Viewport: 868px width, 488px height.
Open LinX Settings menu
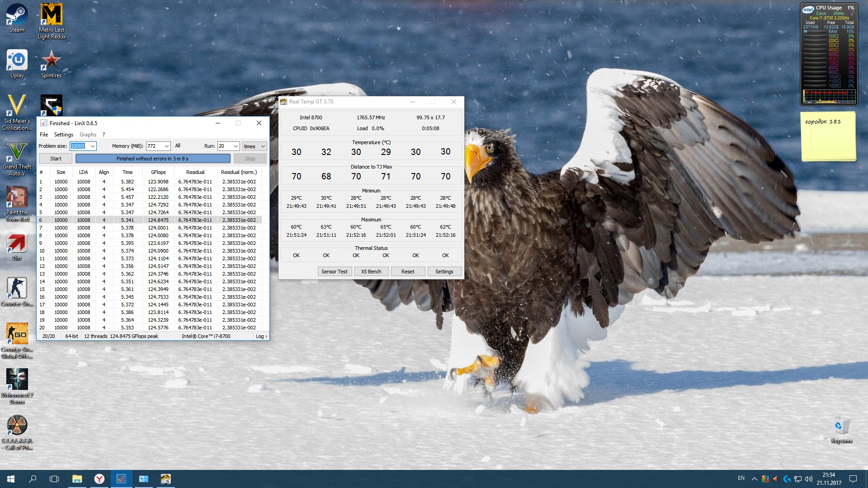(x=63, y=135)
